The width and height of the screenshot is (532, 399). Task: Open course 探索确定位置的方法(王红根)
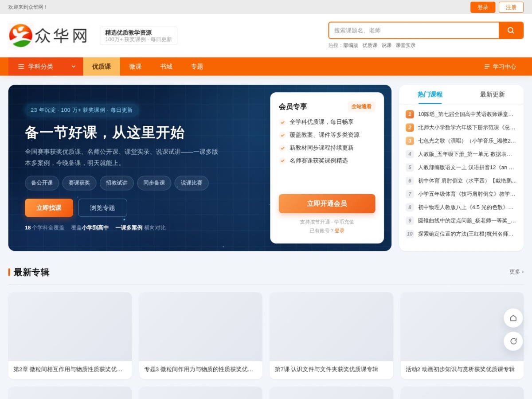click(466, 234)
